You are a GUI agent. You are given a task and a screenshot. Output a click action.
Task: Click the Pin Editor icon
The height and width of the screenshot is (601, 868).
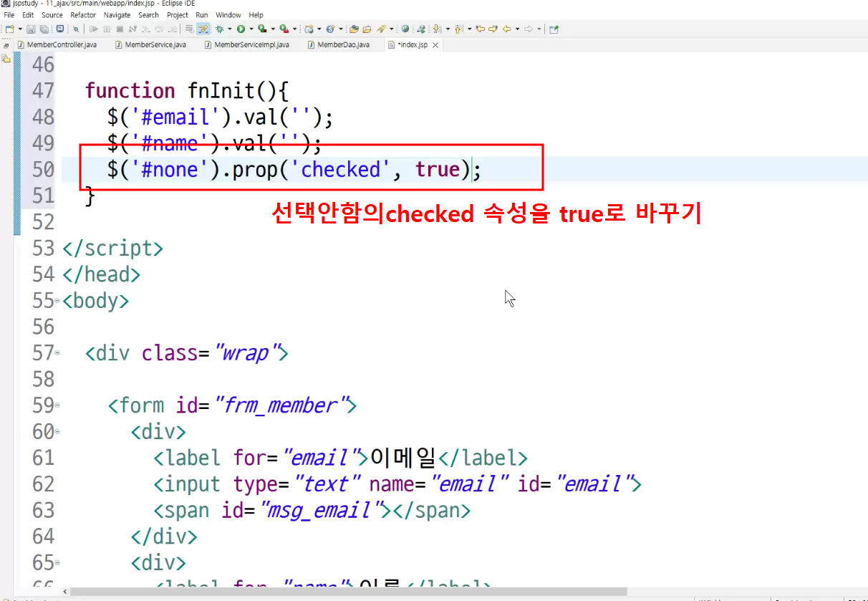[x=554, y=29]
